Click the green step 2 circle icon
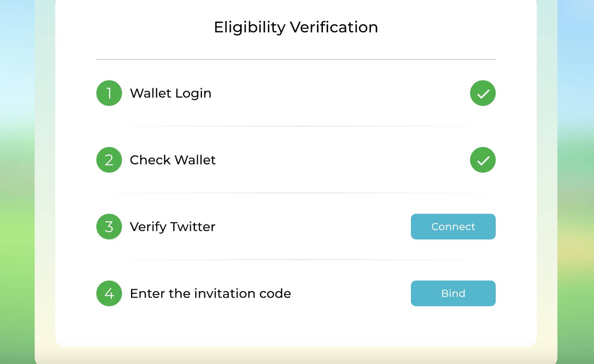 pyautogui.click(x=109, y=160)
